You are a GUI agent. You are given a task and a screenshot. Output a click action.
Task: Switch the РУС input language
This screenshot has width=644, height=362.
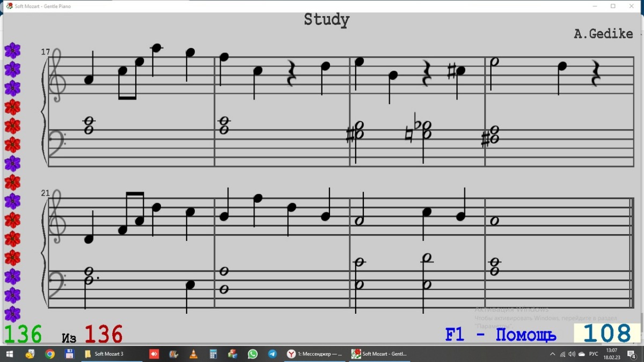[594, 354]
